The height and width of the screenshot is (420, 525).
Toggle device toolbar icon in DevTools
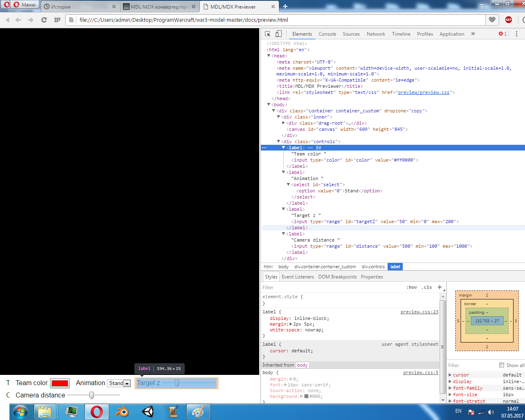[x=278, y=34]
